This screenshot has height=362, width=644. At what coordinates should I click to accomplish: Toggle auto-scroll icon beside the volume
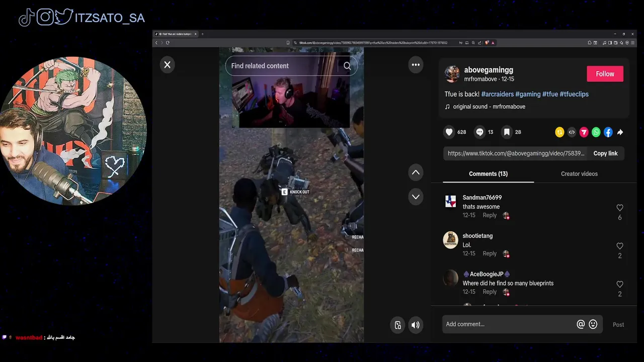pyautogui.click(x=397, y=325)
